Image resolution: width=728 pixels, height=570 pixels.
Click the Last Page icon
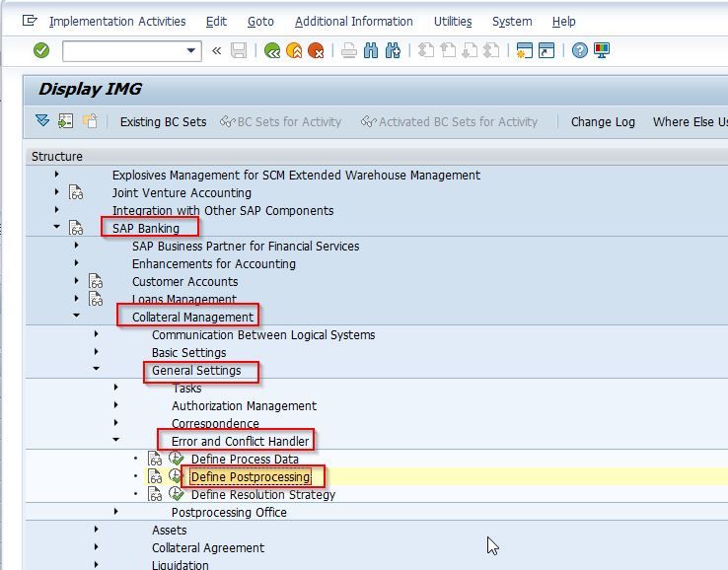point(491,50)
